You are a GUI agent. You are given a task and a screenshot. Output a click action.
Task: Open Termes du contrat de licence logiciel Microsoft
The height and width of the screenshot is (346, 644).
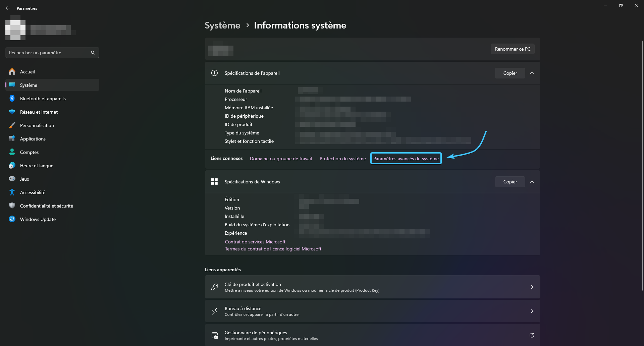(273, 249)
